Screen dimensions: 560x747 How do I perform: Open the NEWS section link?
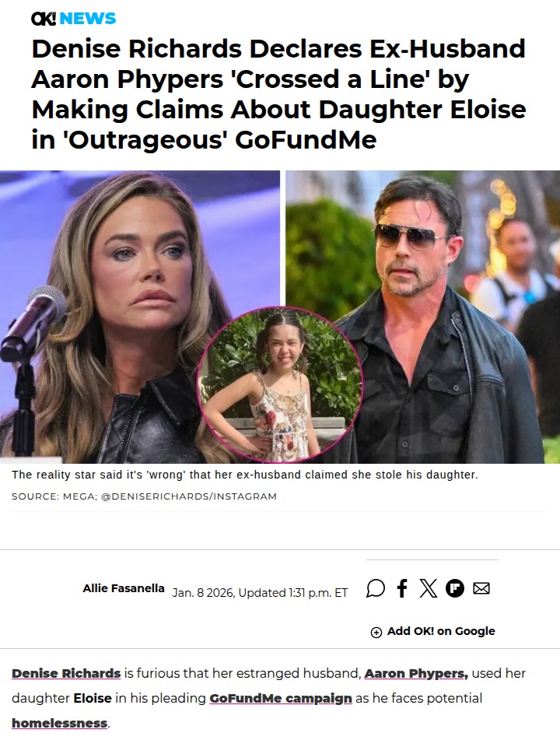coord(88,19)
